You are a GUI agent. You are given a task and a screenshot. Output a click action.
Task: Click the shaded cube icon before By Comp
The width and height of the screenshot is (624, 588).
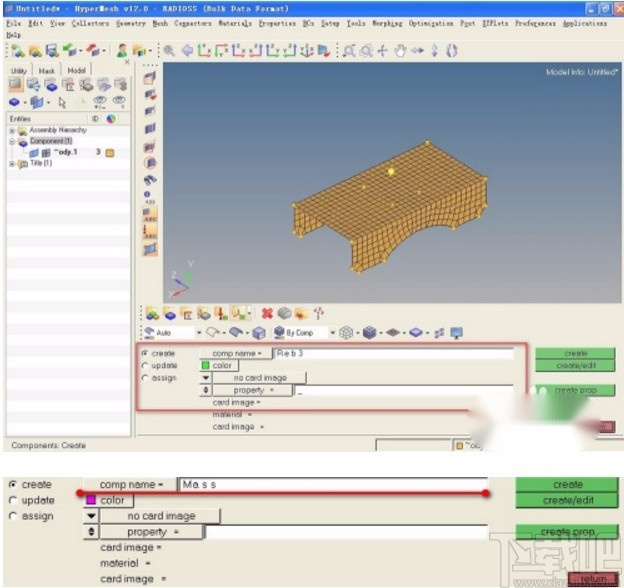point(279,333)
